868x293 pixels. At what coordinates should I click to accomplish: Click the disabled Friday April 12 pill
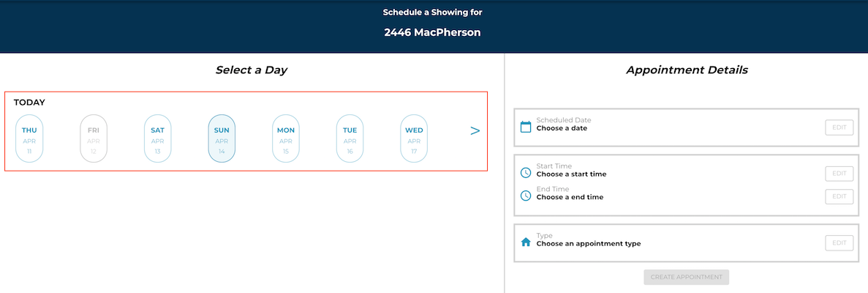(94, 138)
